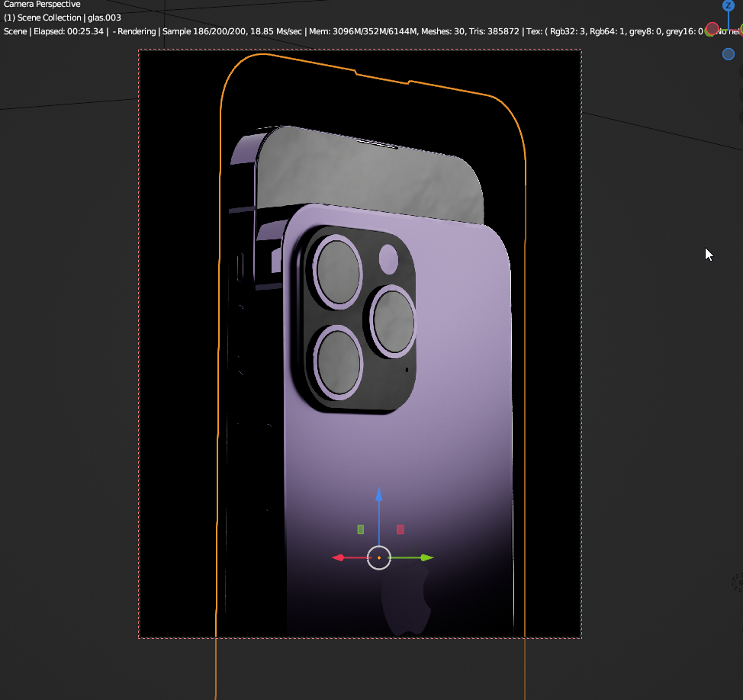Viewport: 743px width, 700px height.
Task: Click the 'Rendering' status word
Action: (x=137, y=31)
